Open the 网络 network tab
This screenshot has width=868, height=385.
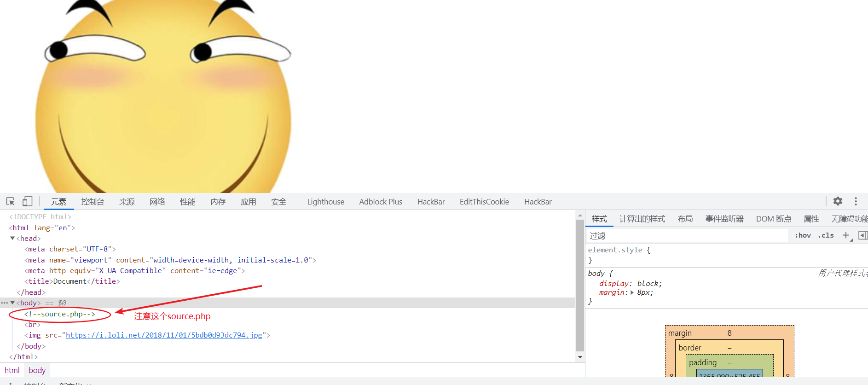coord(157,202)
